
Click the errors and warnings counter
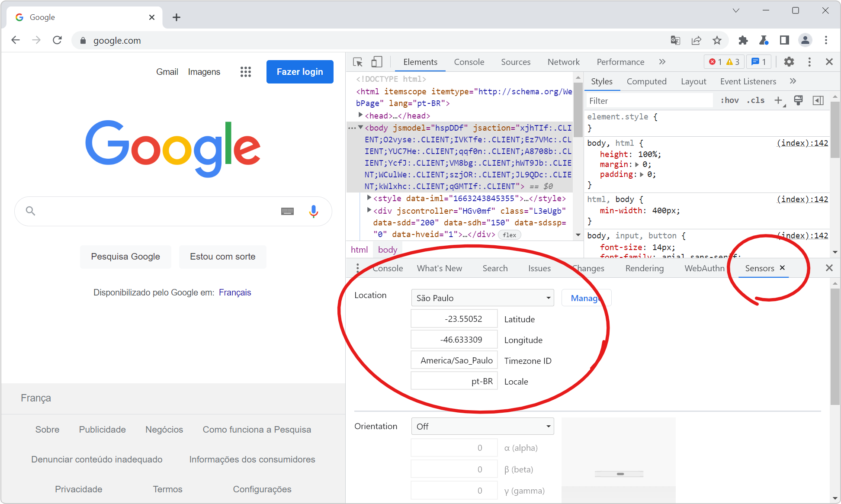(x=724, y=62)
